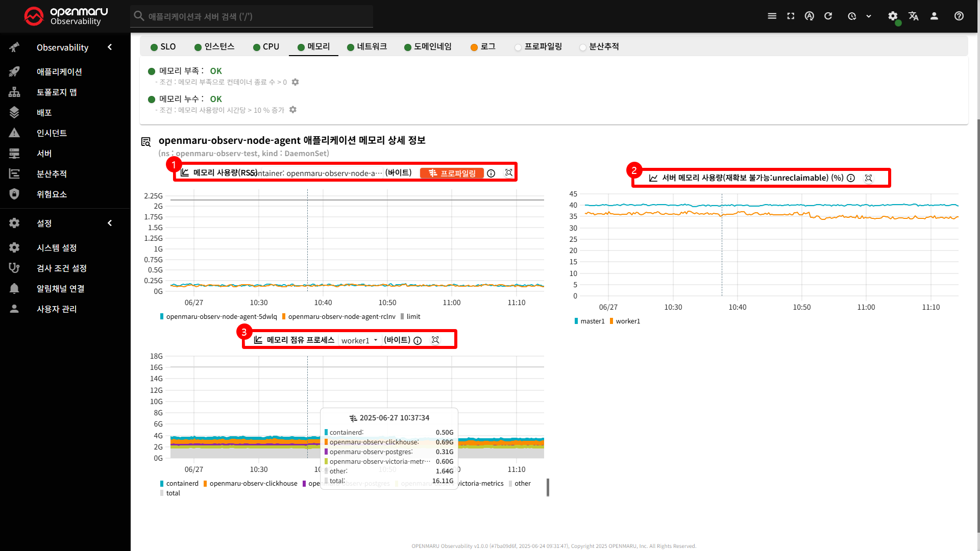Click zoom icon on memory process chart

click(x=435, y=340)
